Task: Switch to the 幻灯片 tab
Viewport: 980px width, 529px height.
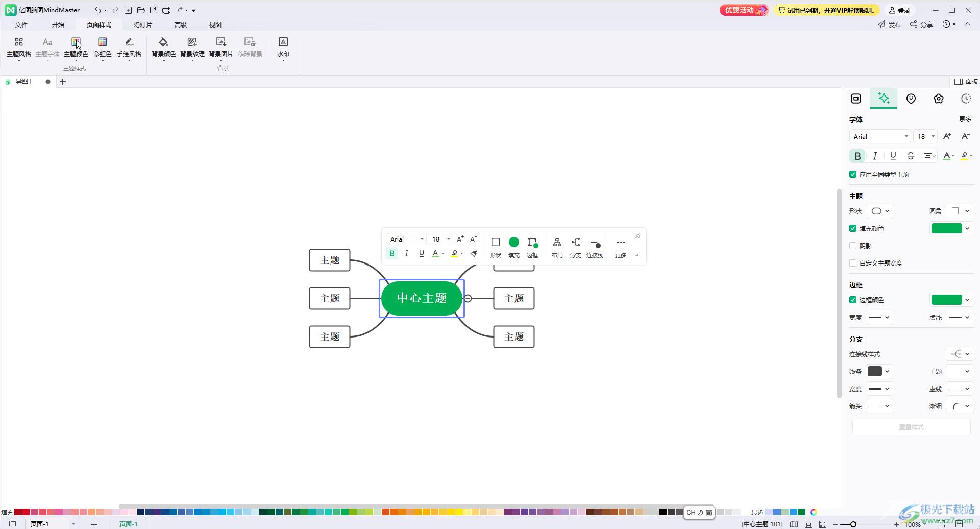Action: (x=142, y=25)
